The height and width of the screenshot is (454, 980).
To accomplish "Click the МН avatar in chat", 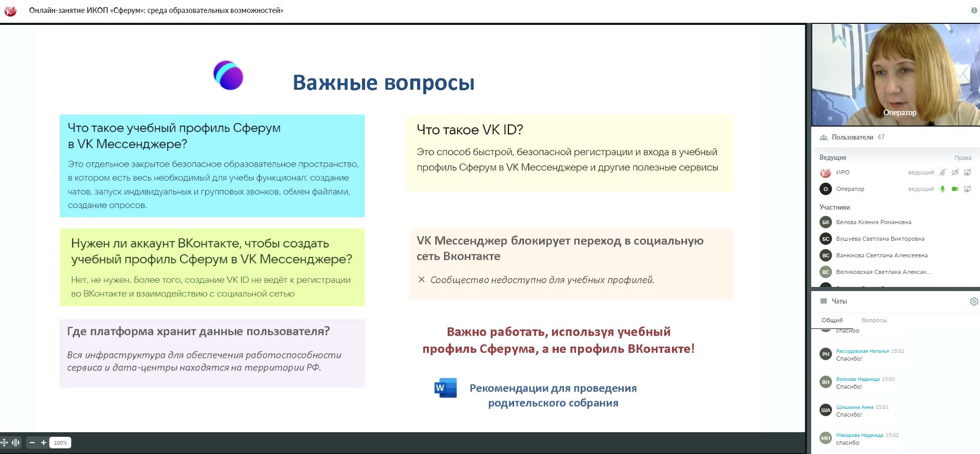I will click(x=825, y=438).
